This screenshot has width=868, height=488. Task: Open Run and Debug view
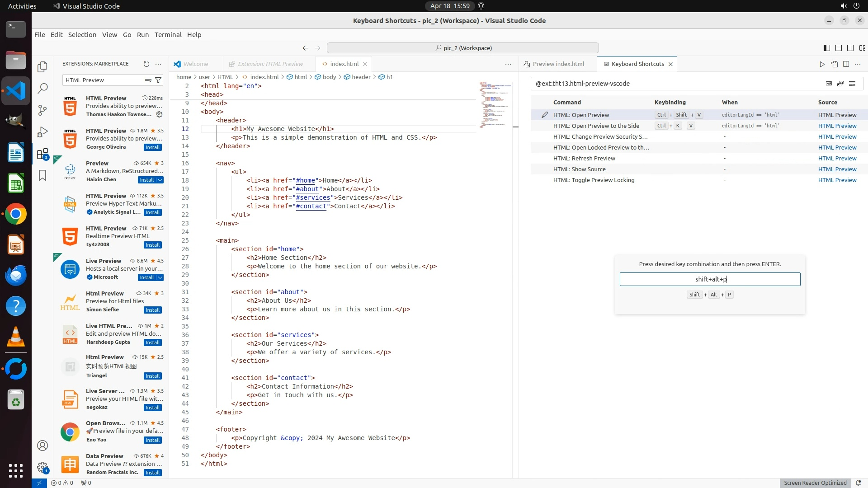[x=42, y=132]
